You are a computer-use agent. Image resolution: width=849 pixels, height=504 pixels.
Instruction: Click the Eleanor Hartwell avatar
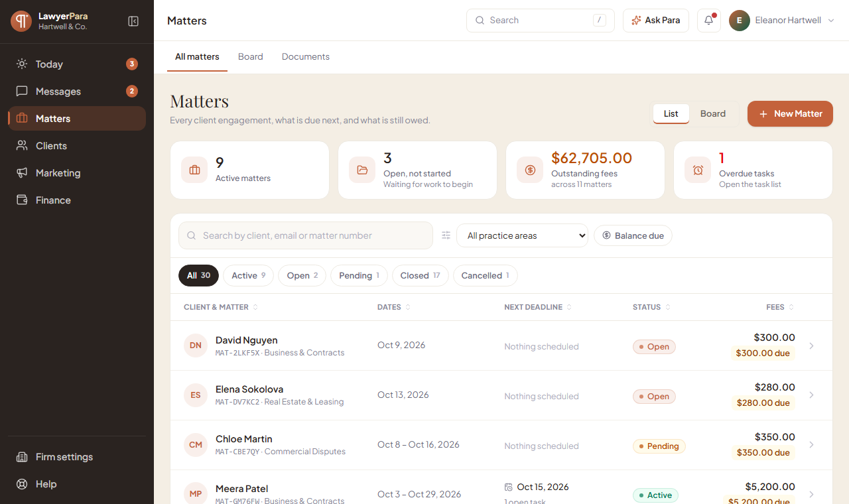pyautogui.click(x=740, y=21)
